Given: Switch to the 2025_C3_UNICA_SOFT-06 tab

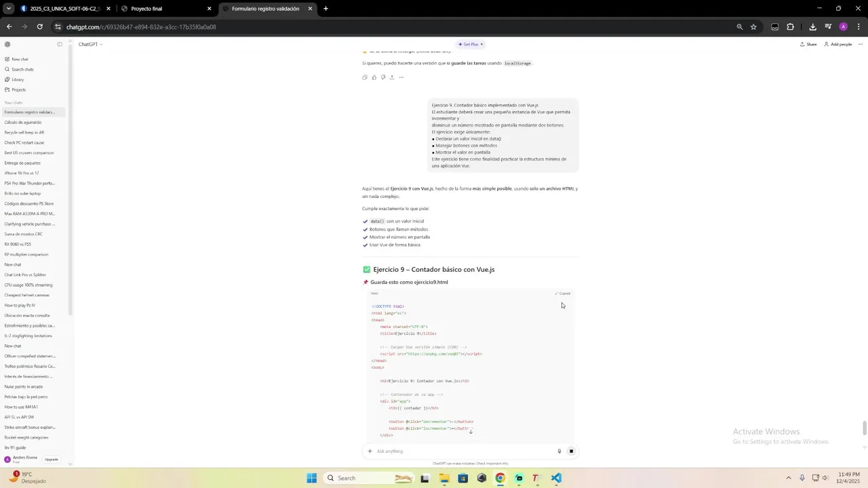Looking at the screenshot, I should pos(65,9).
